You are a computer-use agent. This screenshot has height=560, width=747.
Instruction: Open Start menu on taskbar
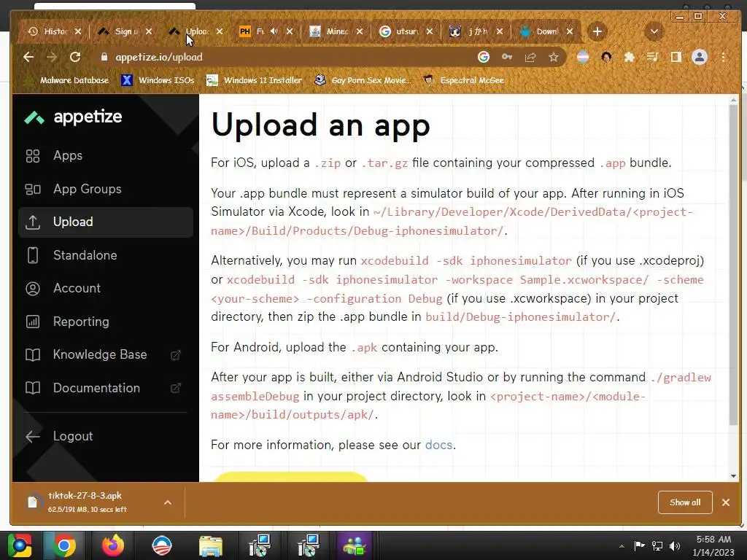coord(19,545)
